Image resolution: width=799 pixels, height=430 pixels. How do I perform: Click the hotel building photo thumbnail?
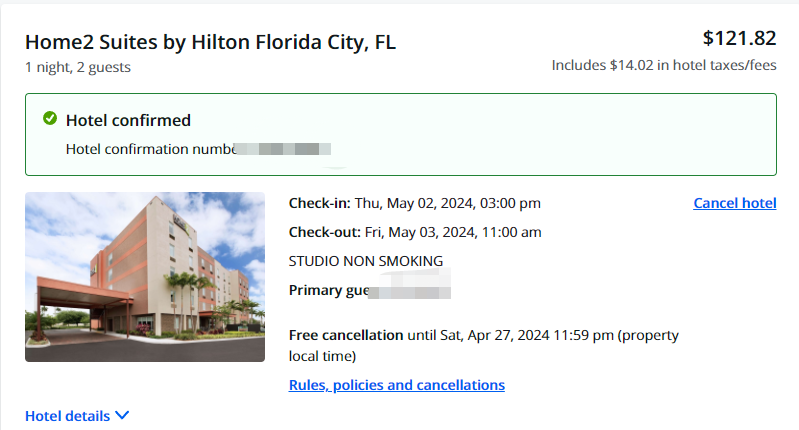point(145,277)
